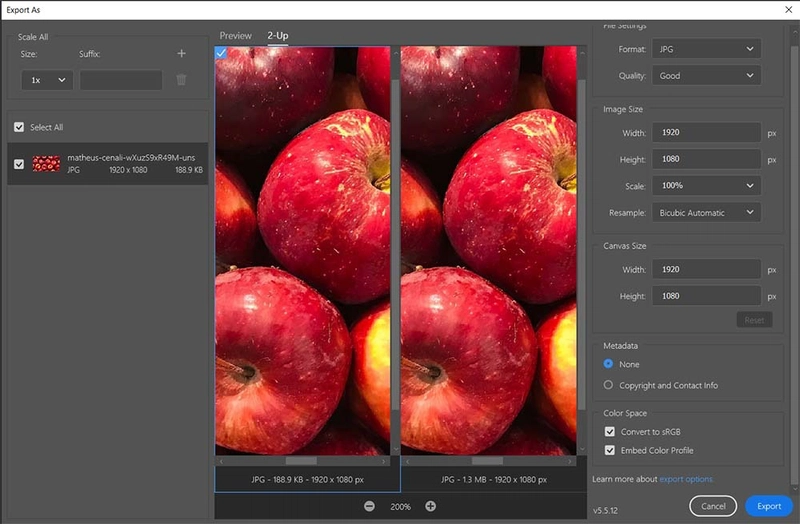Click the right preview scroll-down arrow

coord(582,450)
